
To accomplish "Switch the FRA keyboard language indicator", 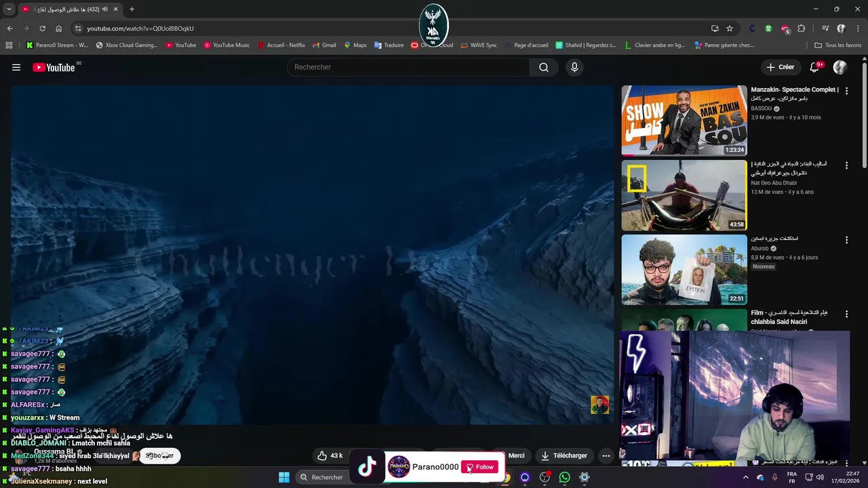I will pos(792,477).
